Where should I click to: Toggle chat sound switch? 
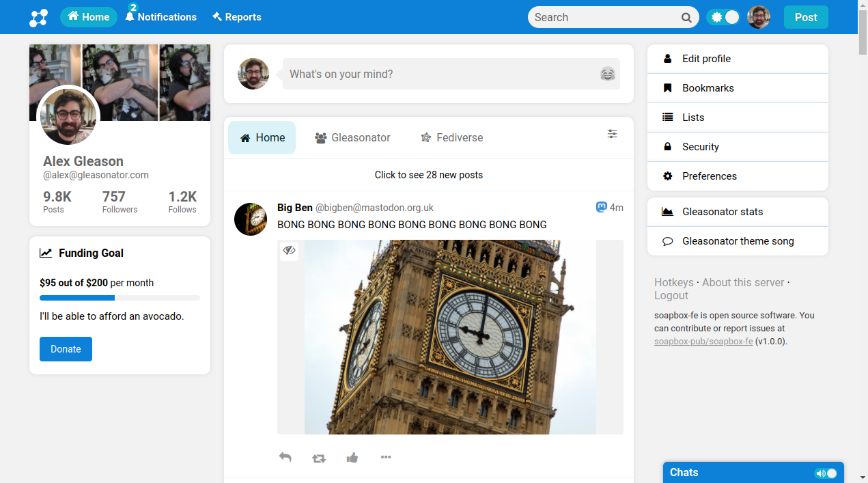[826, 473]
